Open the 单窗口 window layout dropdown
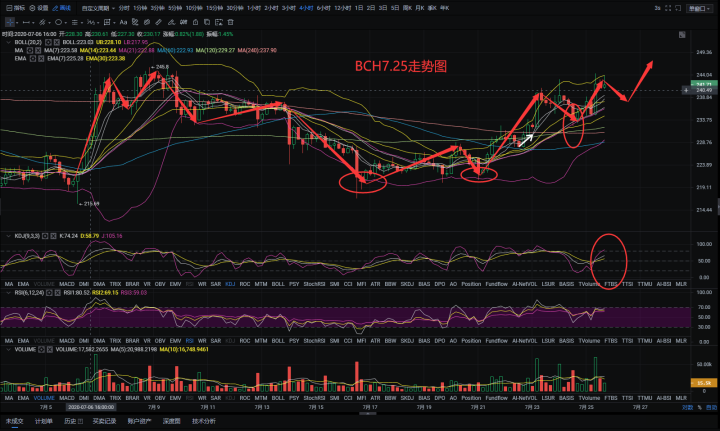Screen dimensions: 720x431 pyautogui.click(x=694, y=7)
